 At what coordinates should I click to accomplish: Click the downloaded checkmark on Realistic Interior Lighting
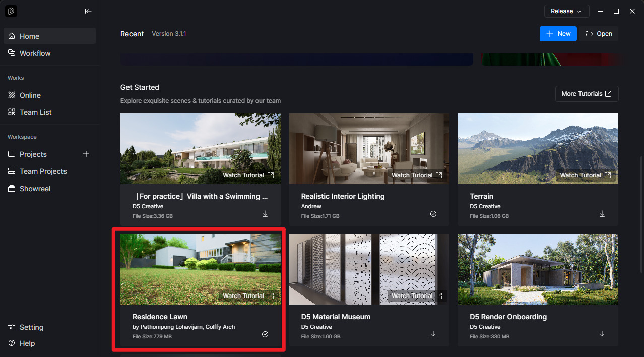tap(433, 214)
